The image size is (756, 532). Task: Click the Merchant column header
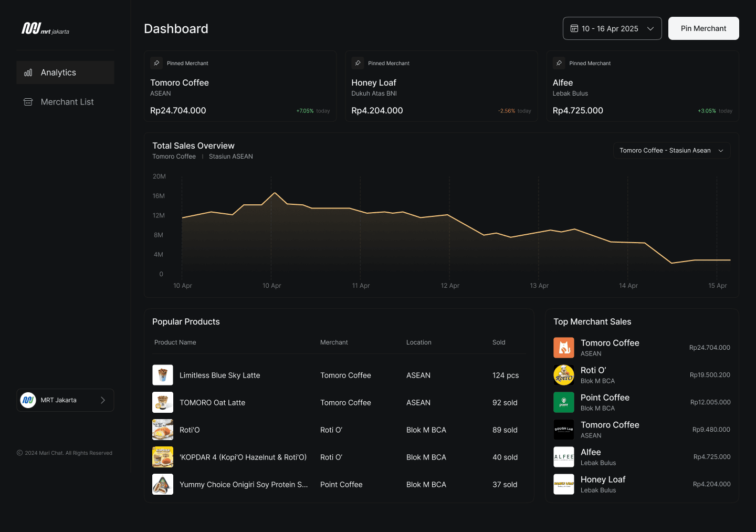[334, 342]
